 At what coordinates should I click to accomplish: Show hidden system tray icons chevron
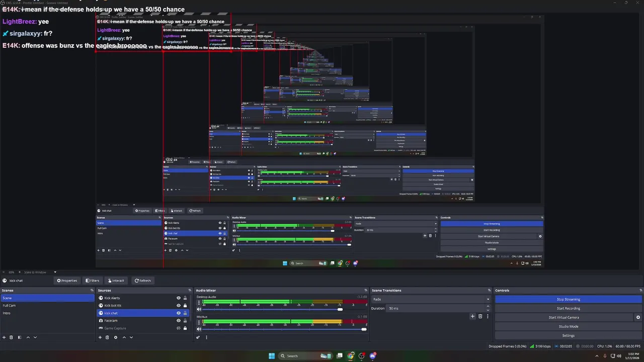598,356
